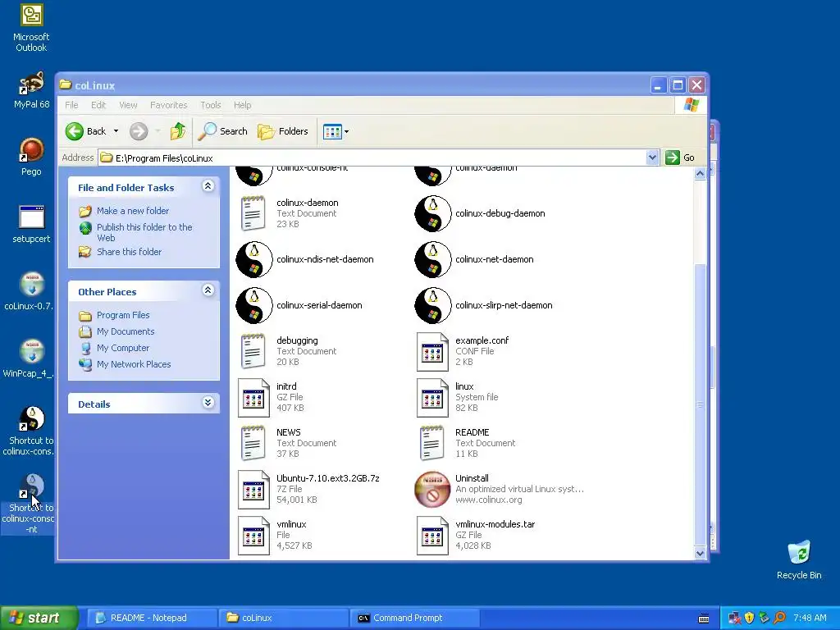The width and height of the screenshot is (840, 630).
Task: Select the colinux-serial-daemon icon
Action: point(254,305)
